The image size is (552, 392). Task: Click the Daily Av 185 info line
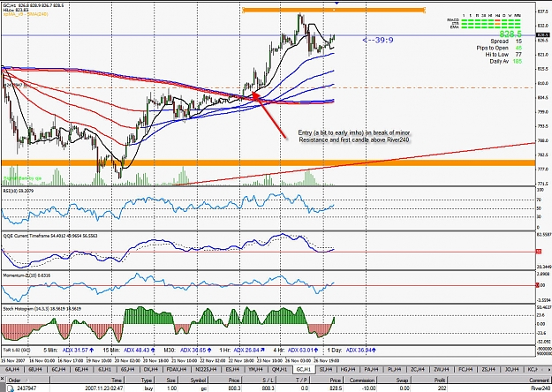[x=506, y=61]
